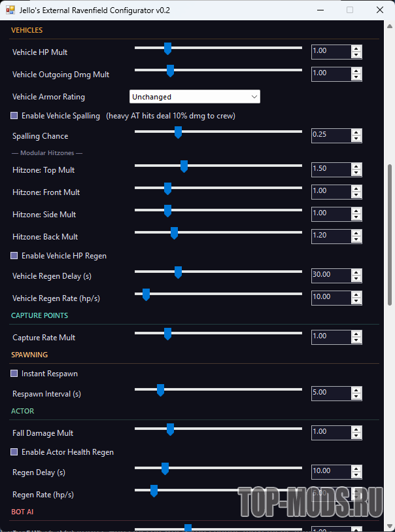Viewport: 395px width, 532px height.
Task: Decrease Vehicle Regen Delay with down arrow
Action: (356, 279)
